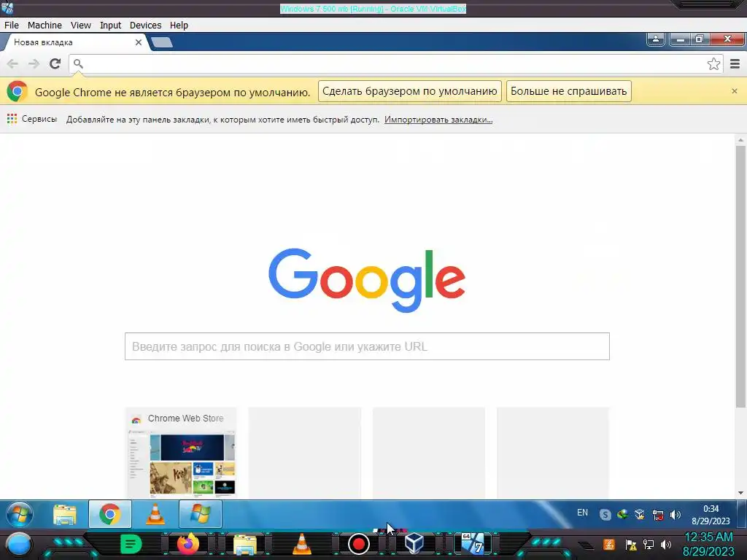Viewport: 747px width, 560px height.
Task: Click the page vertical scrollbar
Action: click(740, 276)
